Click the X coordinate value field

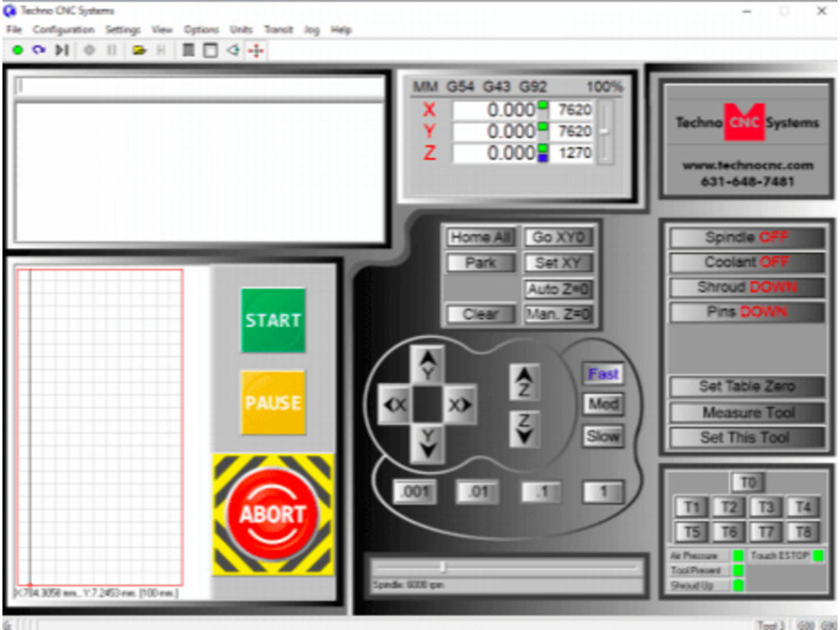point(495,110)
